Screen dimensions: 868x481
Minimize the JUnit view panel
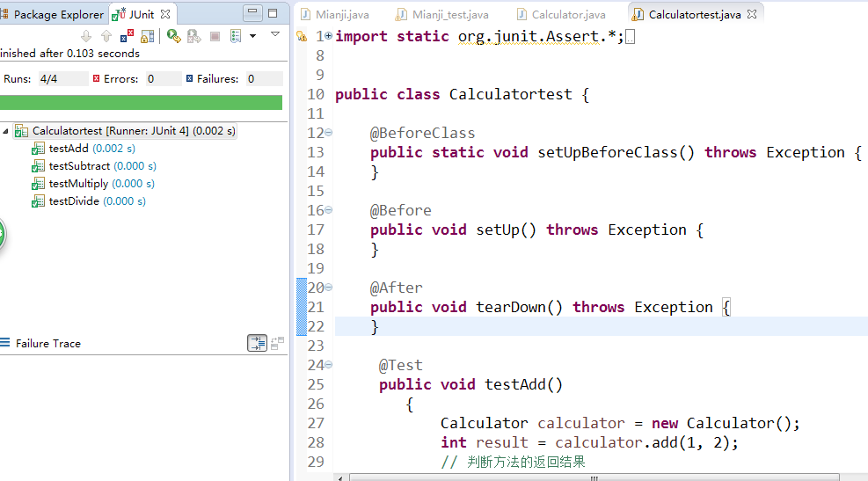click(x=252, y=12)
